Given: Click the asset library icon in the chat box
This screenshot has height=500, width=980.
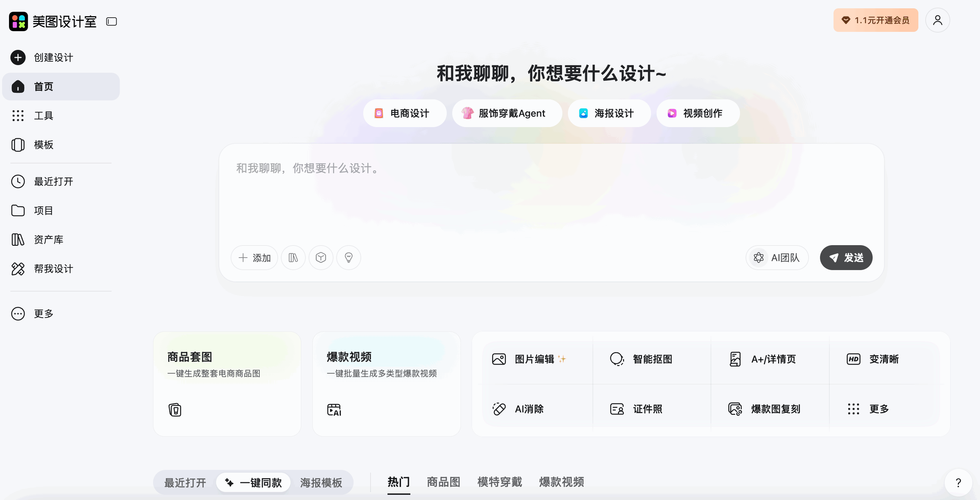Looking at the screenshot, I should (293, 258).
